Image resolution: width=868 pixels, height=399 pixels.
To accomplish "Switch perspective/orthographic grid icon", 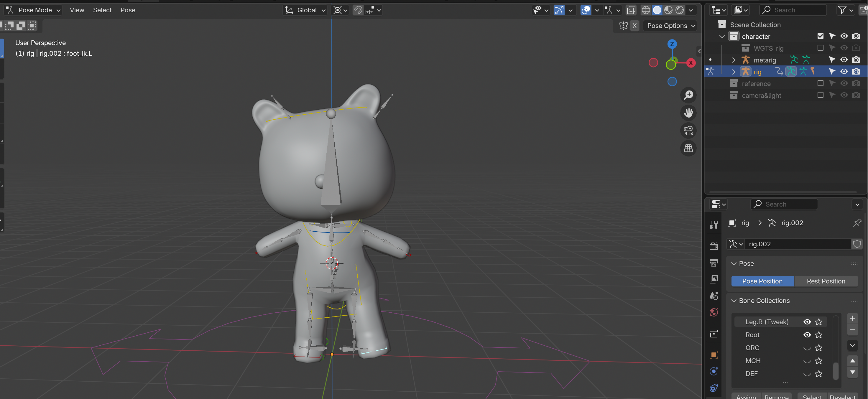I will [x=688, y=148].
